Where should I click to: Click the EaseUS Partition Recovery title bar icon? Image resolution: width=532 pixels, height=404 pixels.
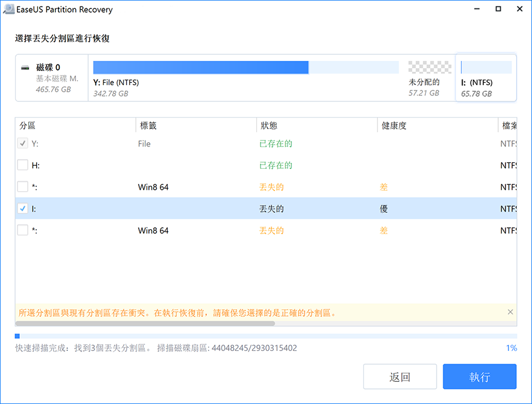point(8,9)
